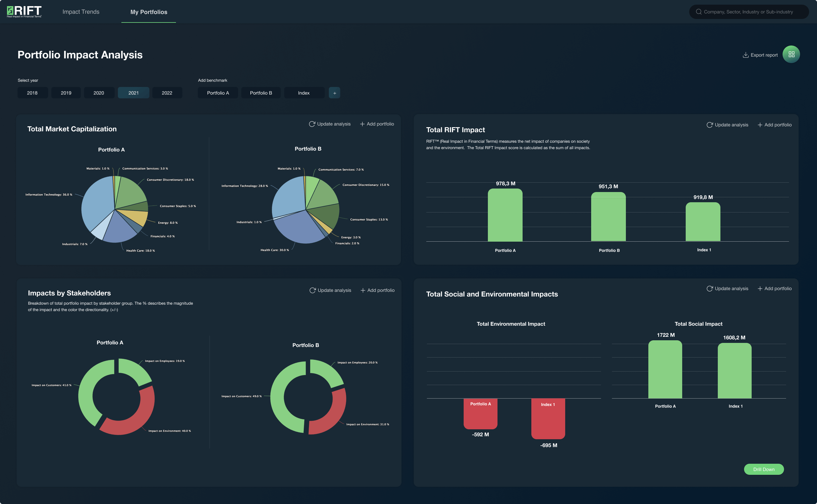The width and height of the screenshot is (817, 504).
Task: Click Portfolio B bar in Total RIFT Impact
Action: (x=608, y=217)
